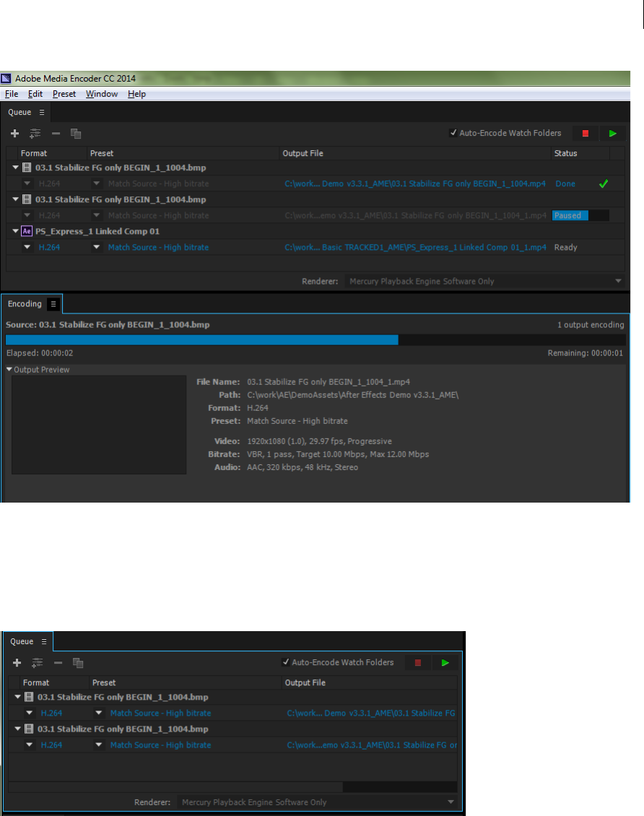Click film icon of first Stabilize FG source in upper Queue
Screen dimensions: 644x816
tap(27, 168)
